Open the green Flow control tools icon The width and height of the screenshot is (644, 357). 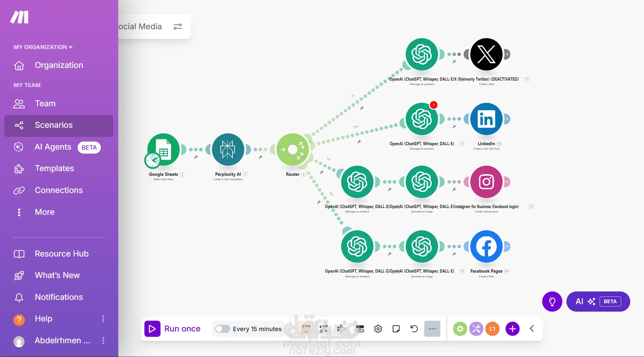(460, 329)
